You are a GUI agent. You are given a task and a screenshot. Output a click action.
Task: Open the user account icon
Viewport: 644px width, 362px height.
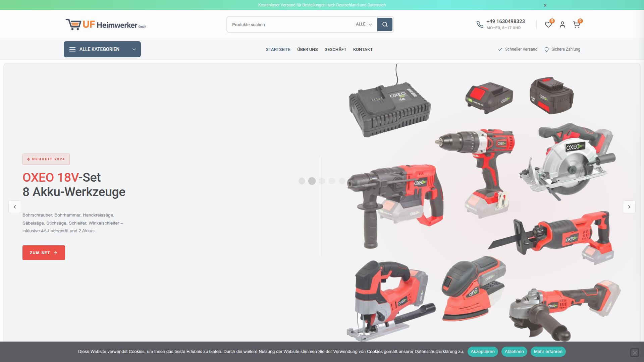point(562,24)
